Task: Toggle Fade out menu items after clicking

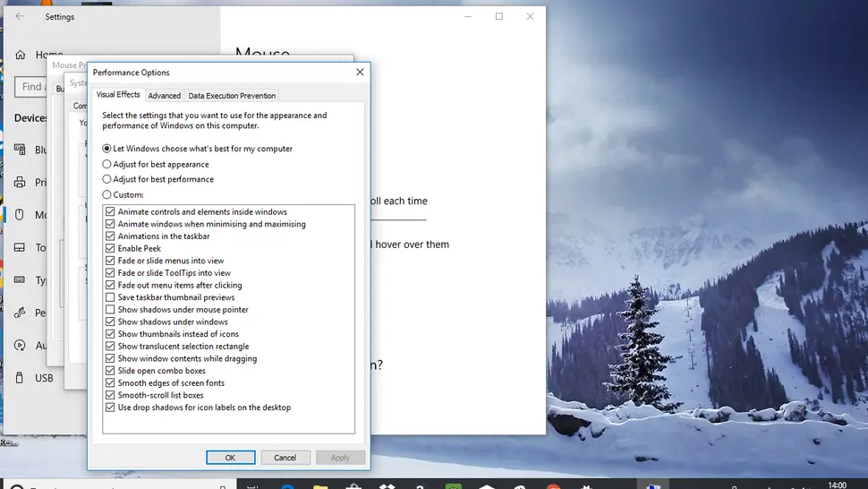Action: tap(110, 285)
